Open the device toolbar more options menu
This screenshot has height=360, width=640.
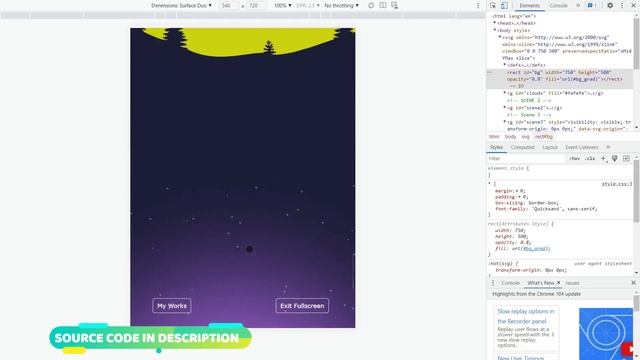[x=478, y=6]
